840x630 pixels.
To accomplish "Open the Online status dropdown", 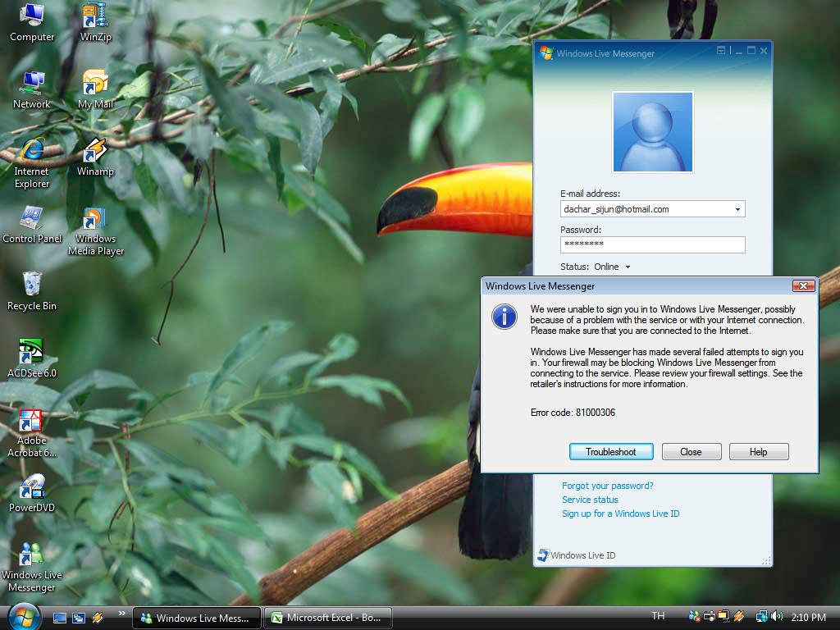I will (x=612, y=267).
